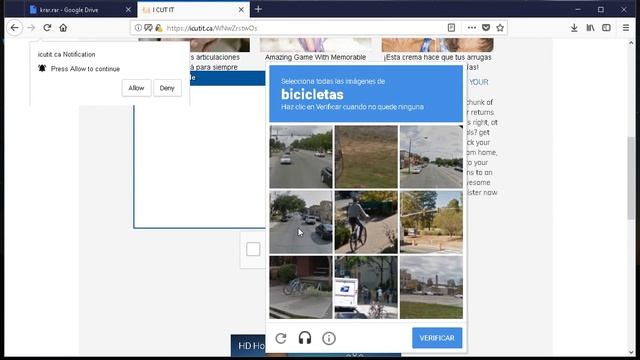
Task: Maximize the Firefox window
Action: [600, 9]
